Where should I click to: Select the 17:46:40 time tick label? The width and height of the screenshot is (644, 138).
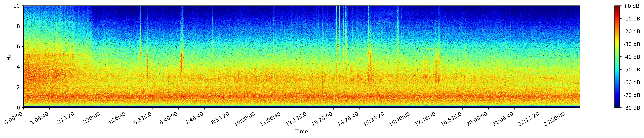click(x=425, y=120)
